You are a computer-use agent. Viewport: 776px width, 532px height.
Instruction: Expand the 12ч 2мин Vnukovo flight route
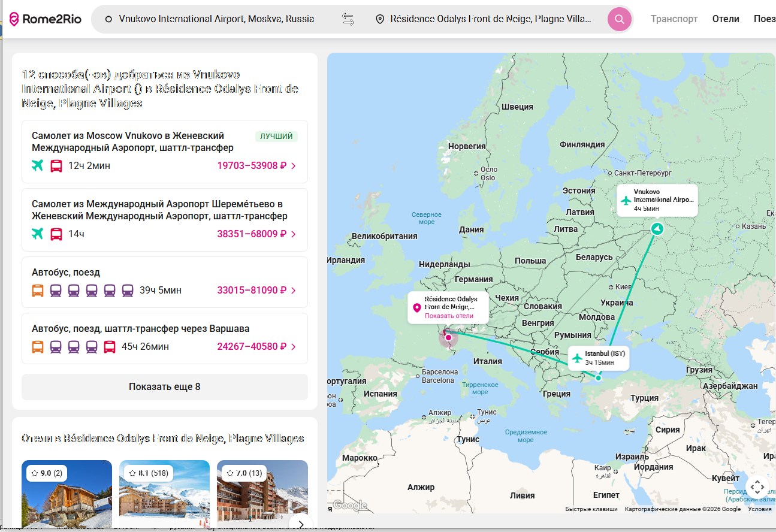pyautogui.click(x=164, y=152)
